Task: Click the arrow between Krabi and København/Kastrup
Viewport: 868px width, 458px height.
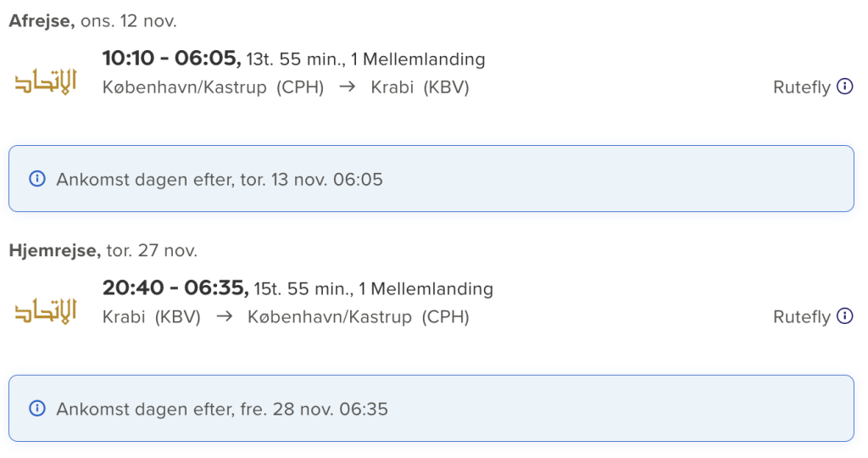Action: click(224, 316)
